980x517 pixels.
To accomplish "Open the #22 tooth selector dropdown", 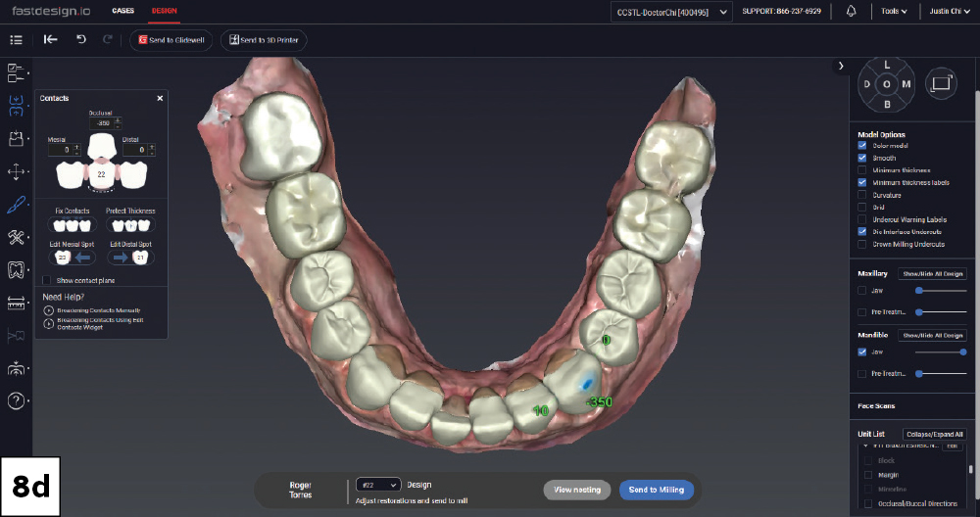I will point(378,485).
